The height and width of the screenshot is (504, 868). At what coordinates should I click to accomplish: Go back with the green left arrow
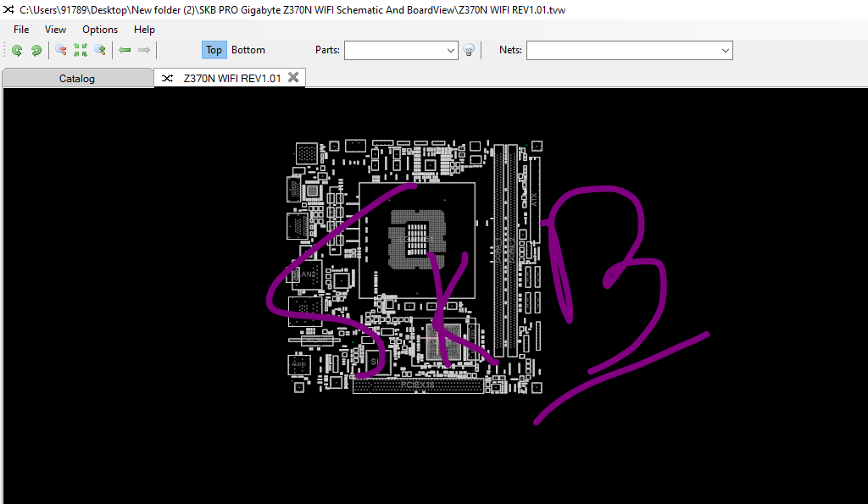[x=125, y=50]
